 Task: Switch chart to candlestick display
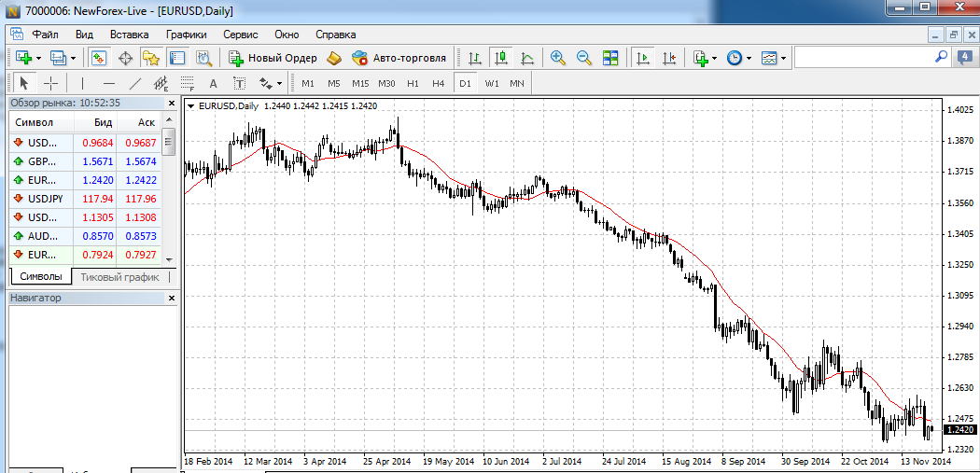click(x=501, y=58)
